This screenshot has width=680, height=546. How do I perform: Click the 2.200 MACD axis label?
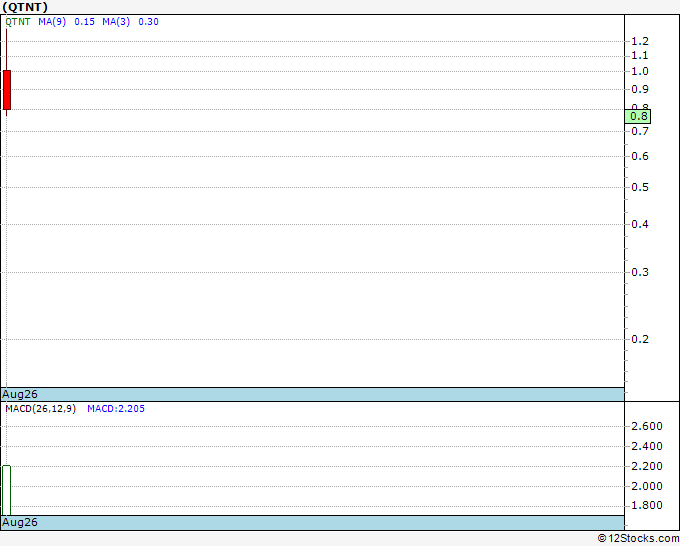(647, 466)
